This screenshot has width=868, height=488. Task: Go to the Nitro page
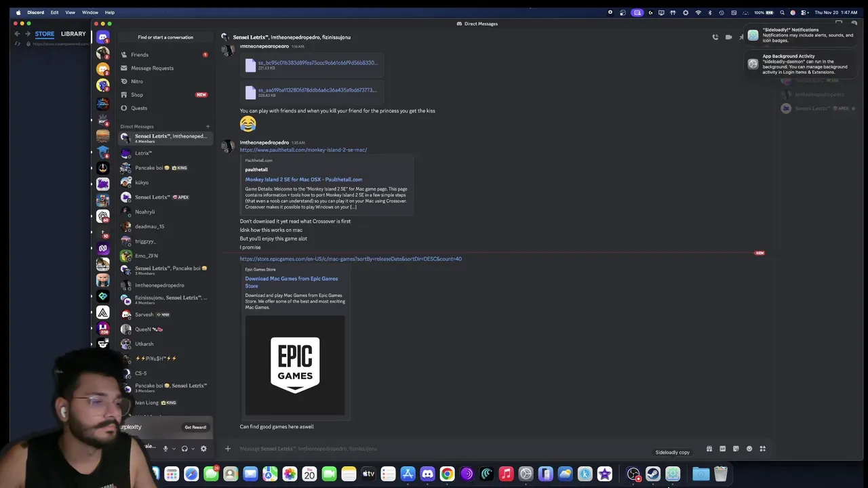click(165, 81)
